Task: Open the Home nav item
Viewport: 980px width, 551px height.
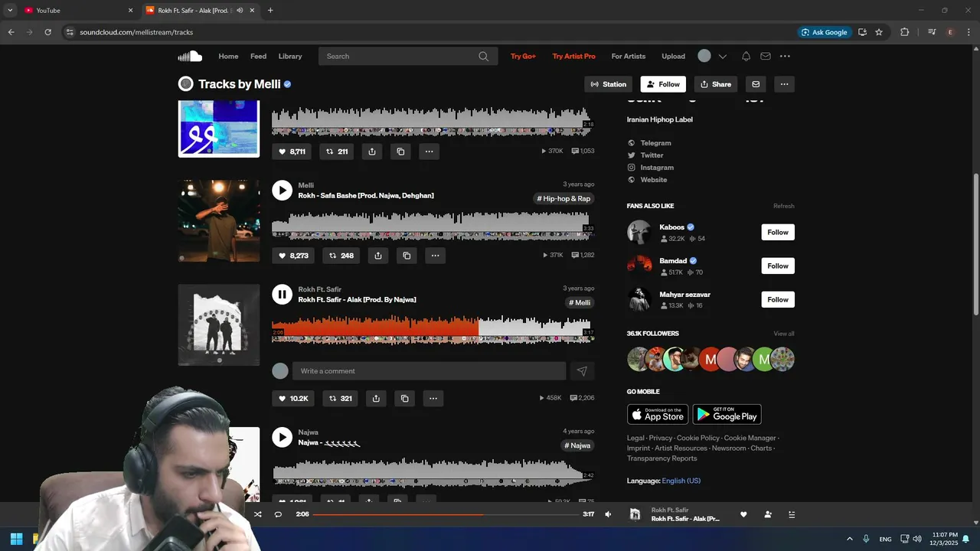Action: (228, 56)
